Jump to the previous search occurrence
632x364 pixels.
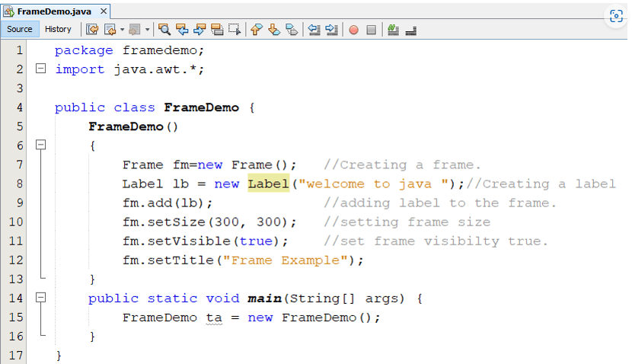[x=182, y=30]
